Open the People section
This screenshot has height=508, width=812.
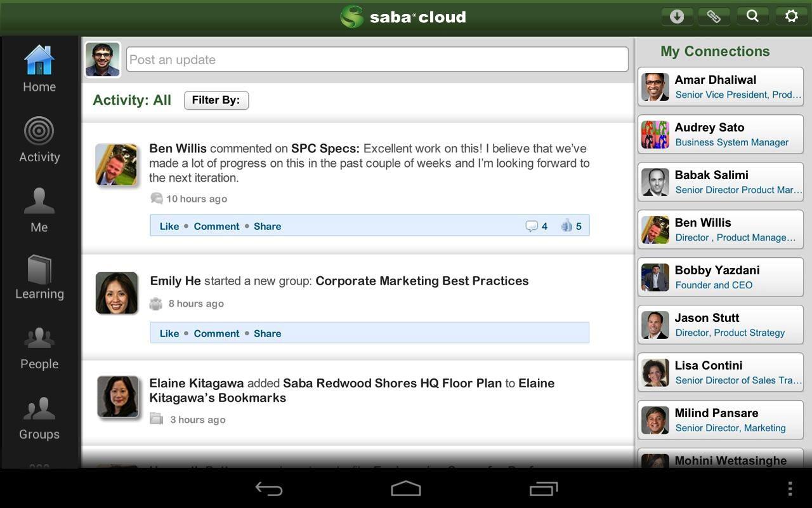point(39,348)
